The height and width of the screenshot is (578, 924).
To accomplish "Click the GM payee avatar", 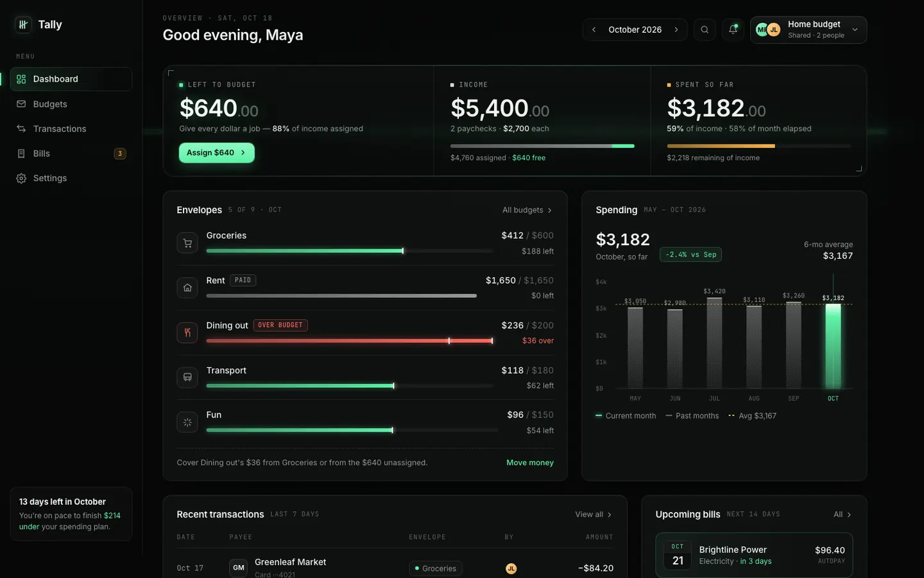I will 239,568.
